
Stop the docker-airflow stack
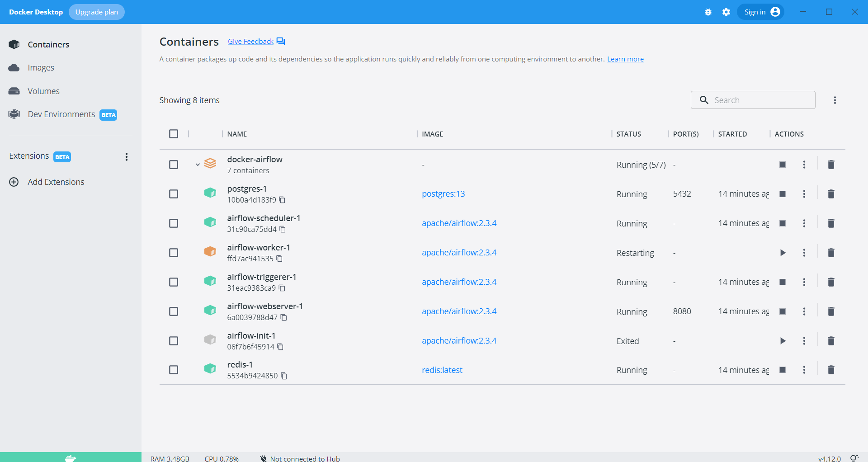pyautogui.click(x=783, y=165)
